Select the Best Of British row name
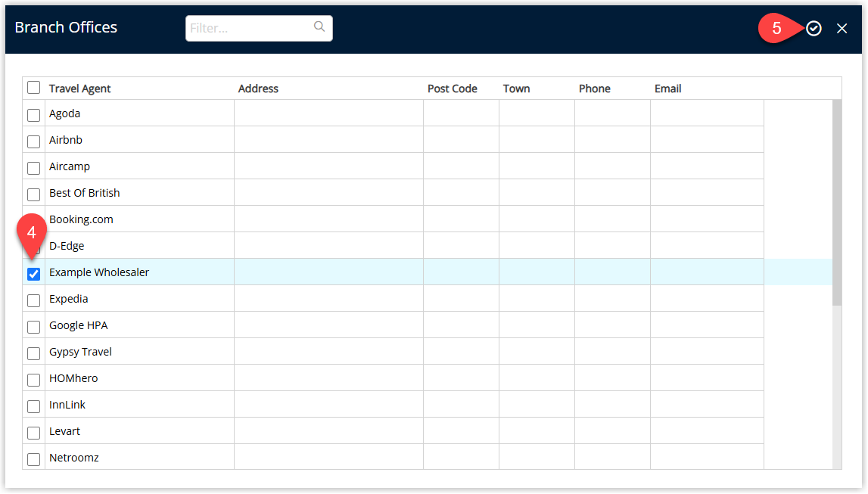The width and height of the screenshot is (868, 494). coord(84,193)
